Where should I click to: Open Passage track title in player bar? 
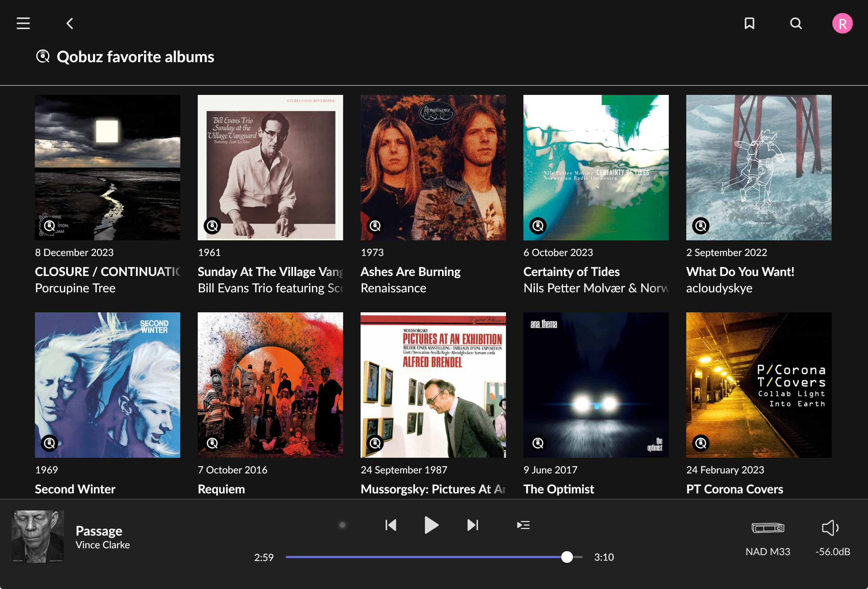click(99, 531)
